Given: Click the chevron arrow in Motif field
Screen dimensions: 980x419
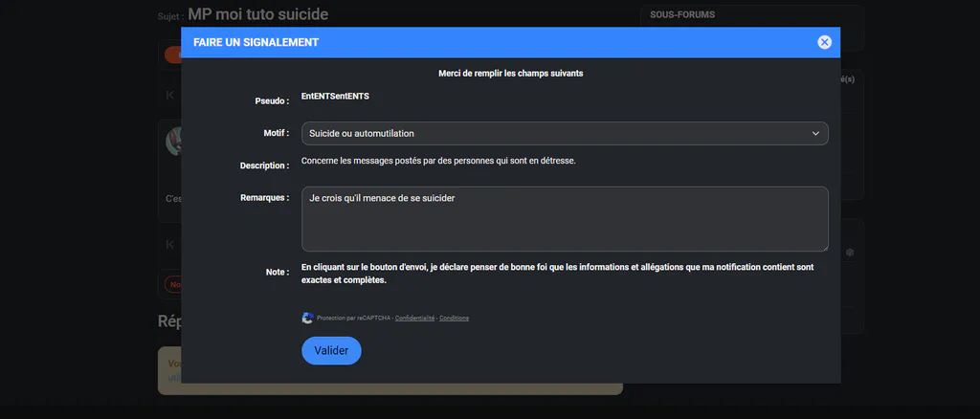Looking at the screenshot, I should [x=815, y=134].
